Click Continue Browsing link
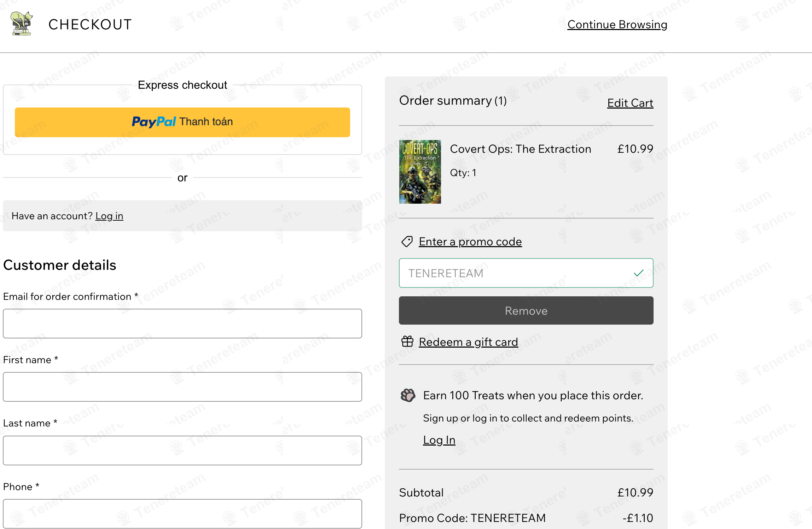This screenshot has width=812, height=529. [x=617, y=25]
